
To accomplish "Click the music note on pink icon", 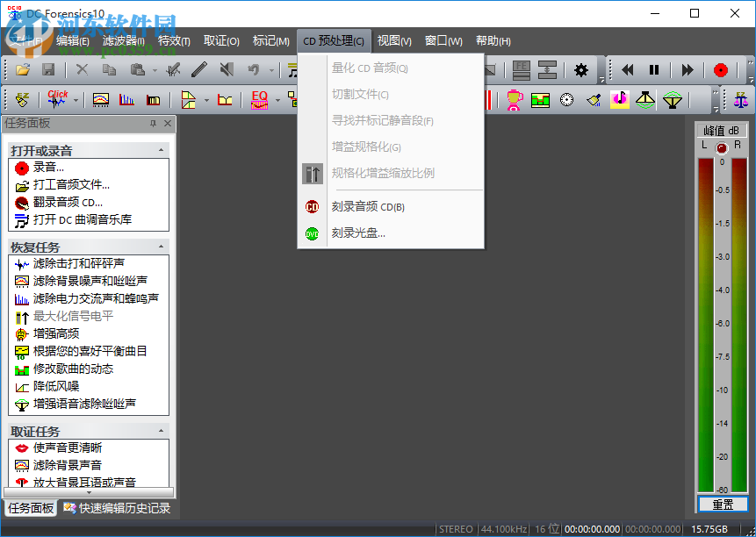I will coord(620,99).
